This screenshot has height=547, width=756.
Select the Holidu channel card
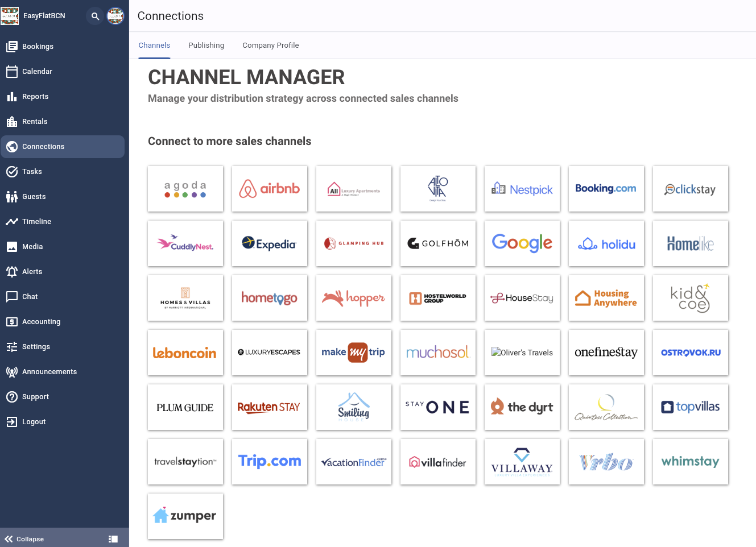click(606, 243)
